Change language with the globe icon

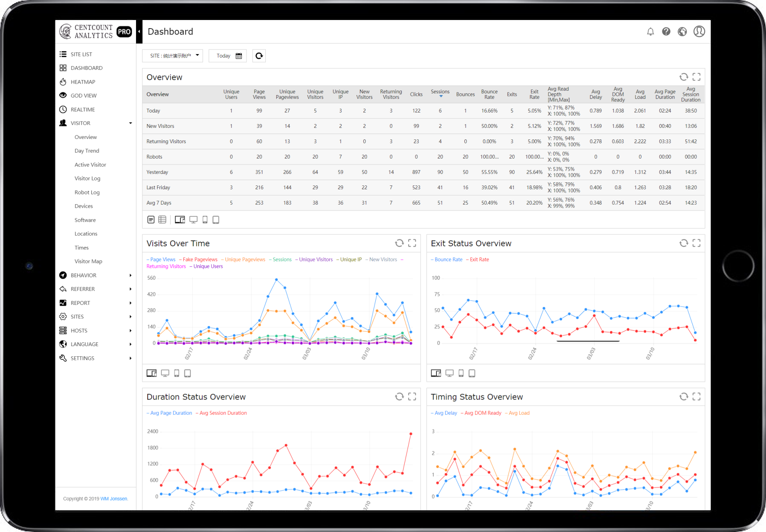pyautogui.click(x=682, y=32)
